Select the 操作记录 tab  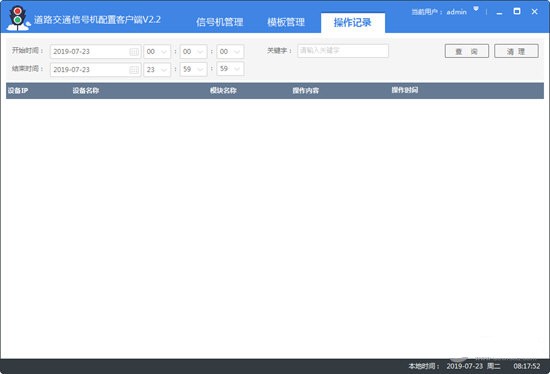pos(353,23)
